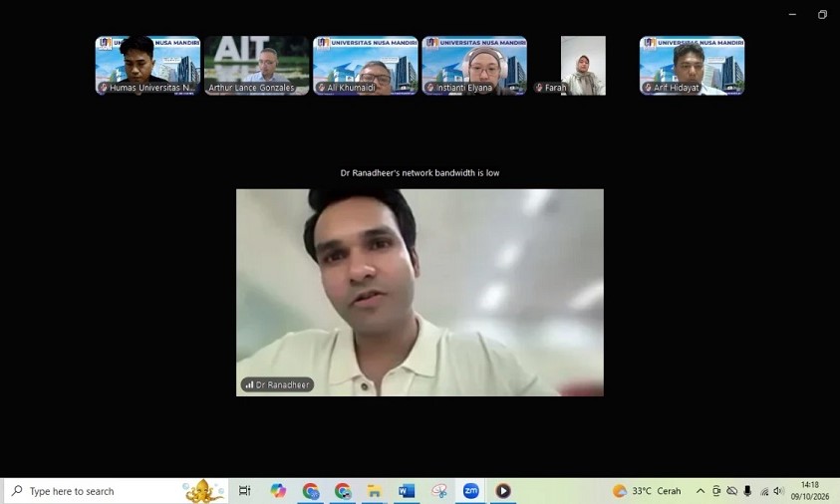Click the muted mic icon beside Humas Universitas
840x504 pixels.
tap(104, 88)
